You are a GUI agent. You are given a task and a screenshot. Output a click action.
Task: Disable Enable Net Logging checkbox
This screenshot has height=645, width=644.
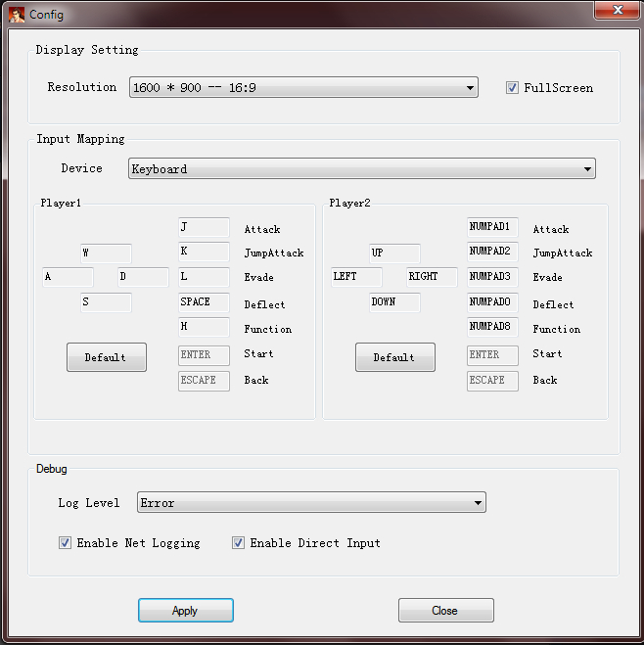point(65,542)
